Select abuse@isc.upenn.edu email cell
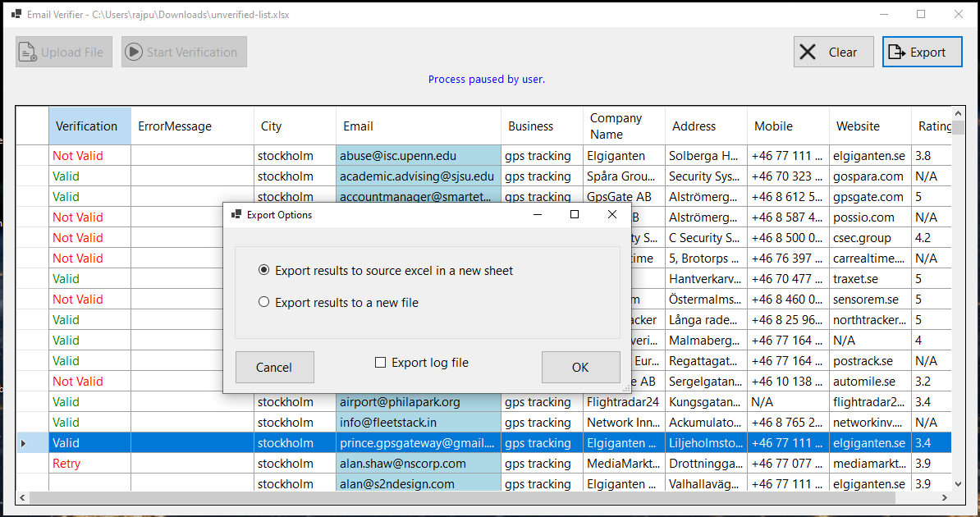Image resolution: width=980 pixels, height=517 pixels. click(418, 156)
